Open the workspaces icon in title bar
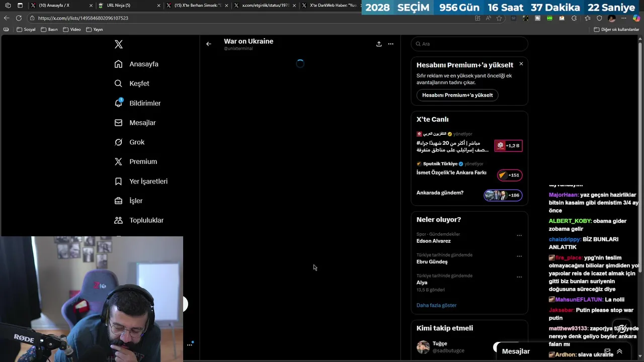Image resolution: width=644 pixels, height=362 pixels. click(8, 6)
